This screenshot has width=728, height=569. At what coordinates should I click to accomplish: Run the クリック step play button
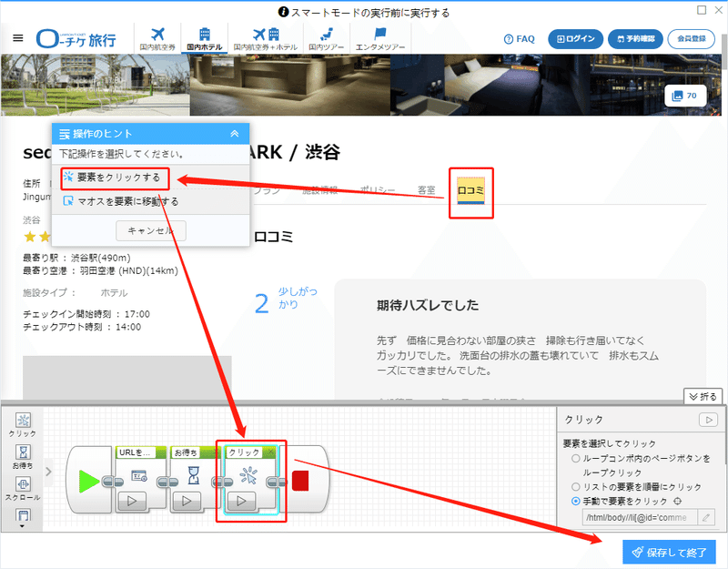(x=241, y=501)
